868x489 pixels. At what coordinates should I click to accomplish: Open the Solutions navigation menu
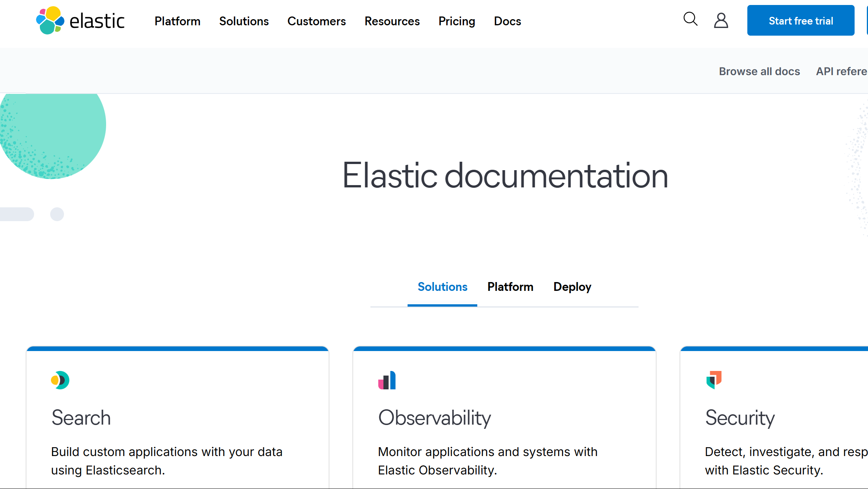click(244, 21)
